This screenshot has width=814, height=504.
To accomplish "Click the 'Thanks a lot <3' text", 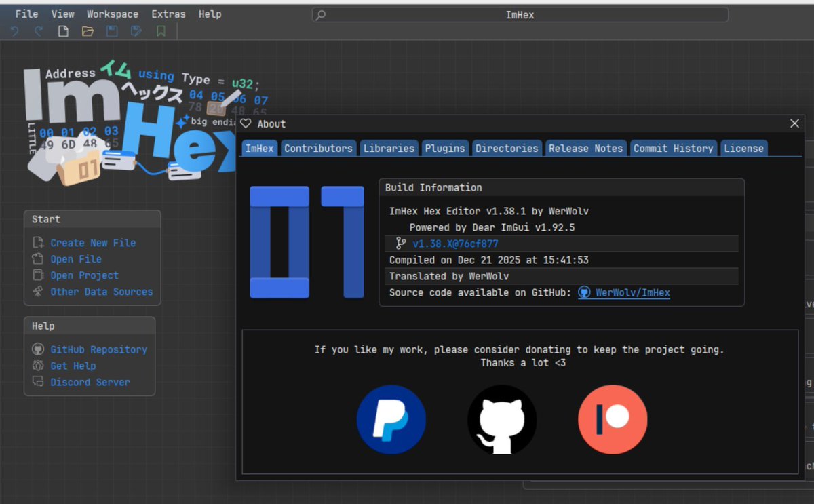I will tap(523, 363).
